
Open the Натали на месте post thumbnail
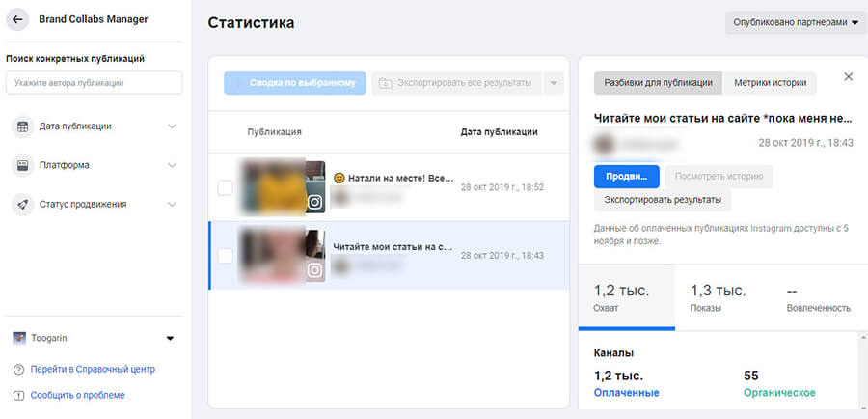[x=282, y=187]
